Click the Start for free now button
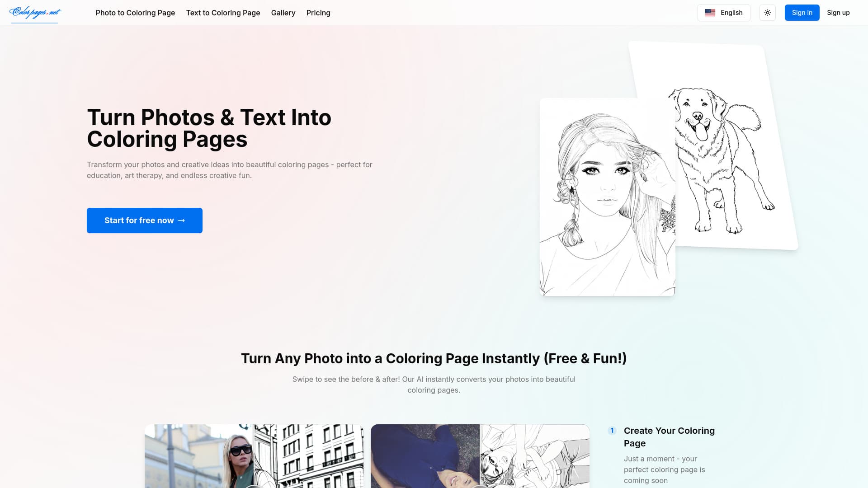The width and height of the screenshot is (868, 488). coord(144,220)
